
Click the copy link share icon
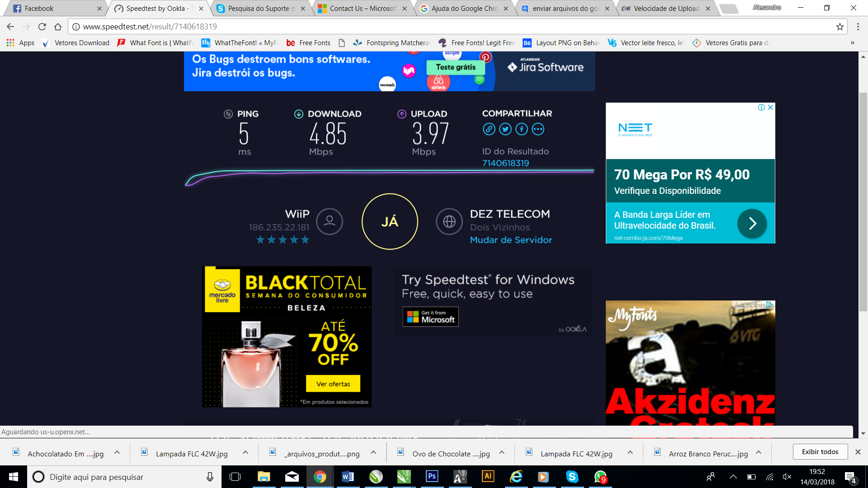coord(489,129)
